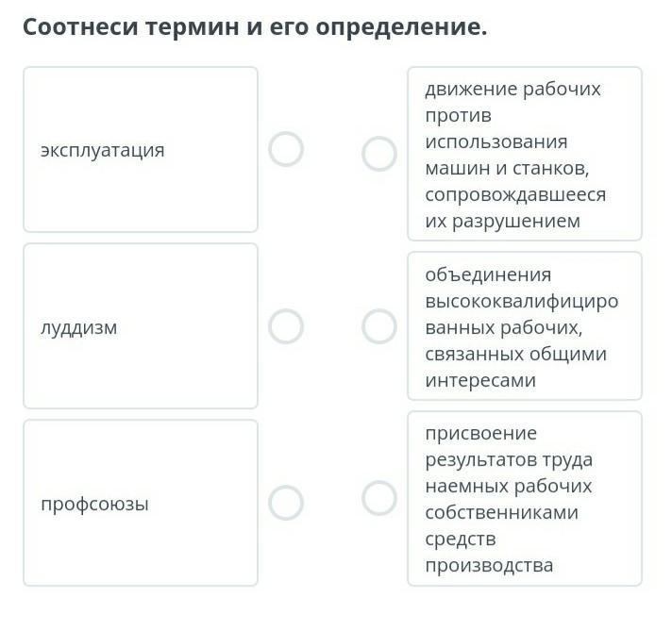
Task: Click the word эксплуатация text
Action: pos(103,150)
